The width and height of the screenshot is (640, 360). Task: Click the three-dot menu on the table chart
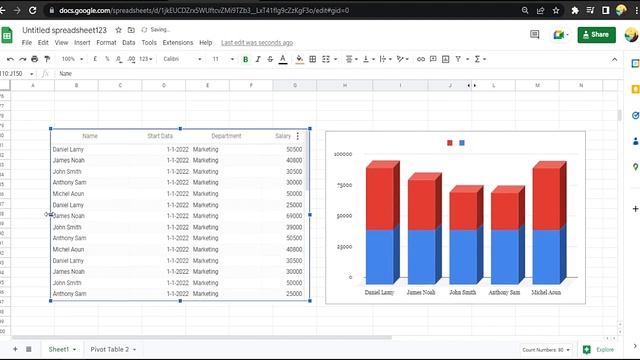click(298, 136)
